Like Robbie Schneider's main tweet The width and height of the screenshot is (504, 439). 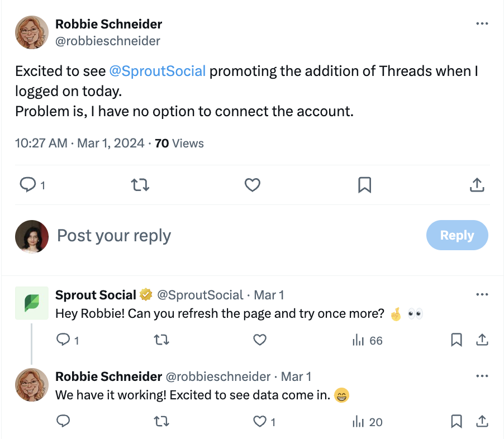(253, 185)
